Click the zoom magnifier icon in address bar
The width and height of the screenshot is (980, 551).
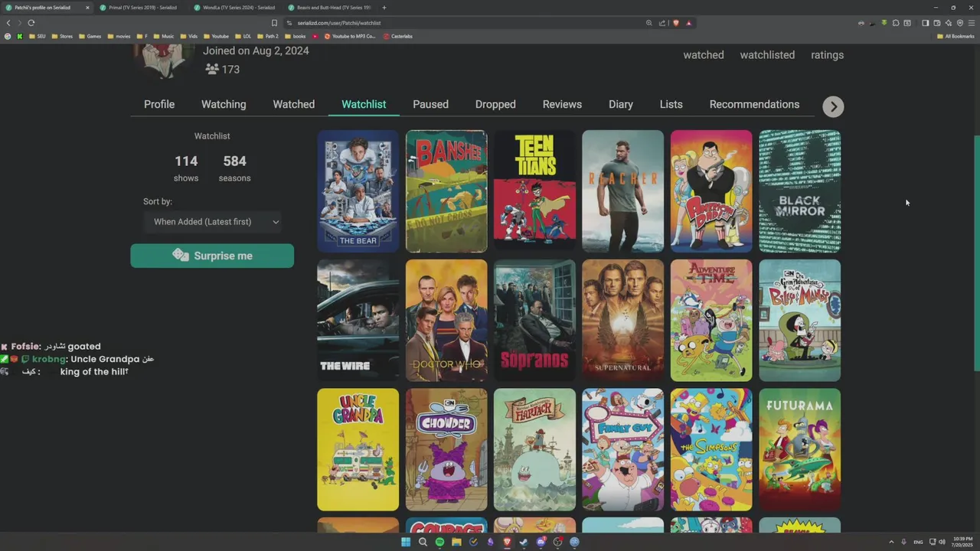tap(649, 23)
